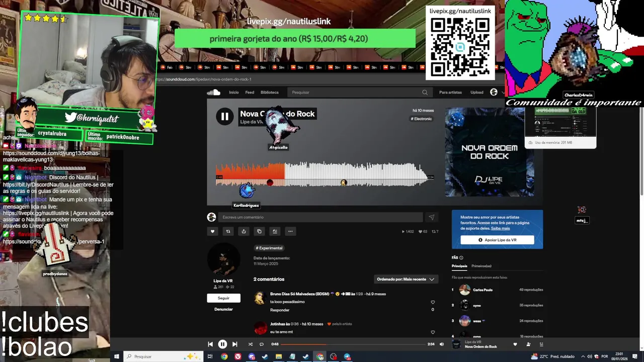Open the # Electronic tag
The width and height of the screenshot is (644, 362).
point(421,119)
